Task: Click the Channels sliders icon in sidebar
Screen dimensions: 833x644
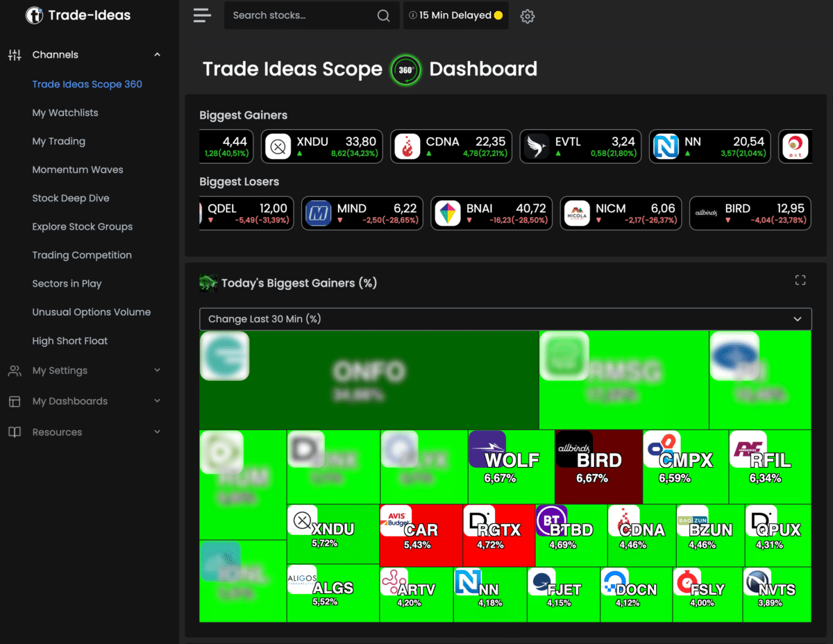Action: coord(14,54)
